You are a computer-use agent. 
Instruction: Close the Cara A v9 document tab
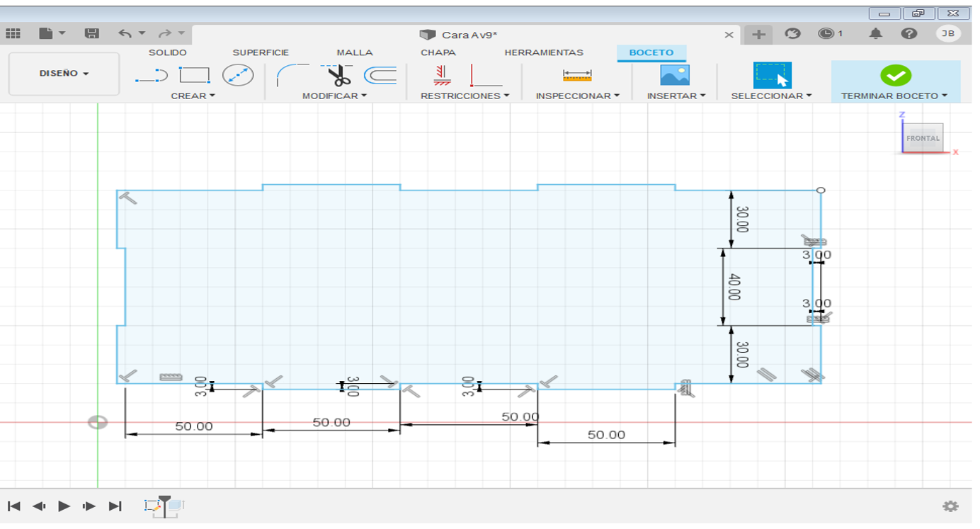(x=729, y=35)
